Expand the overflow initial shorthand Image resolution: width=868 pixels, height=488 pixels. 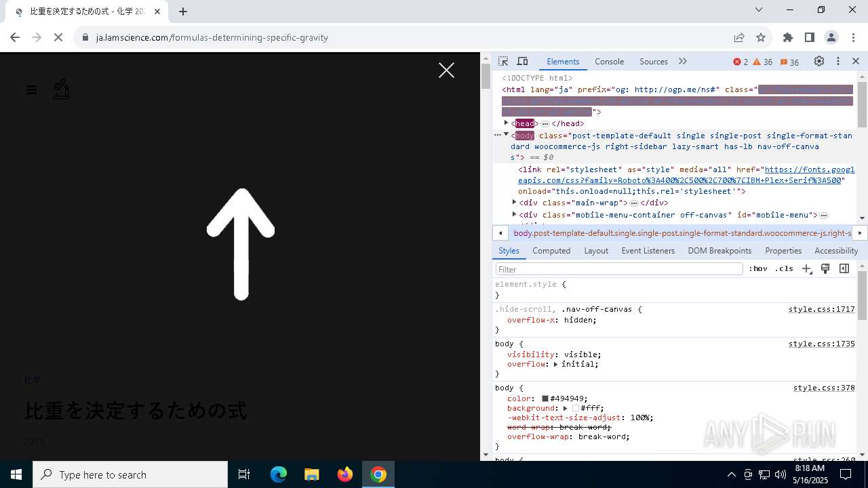tap(555, 364)
